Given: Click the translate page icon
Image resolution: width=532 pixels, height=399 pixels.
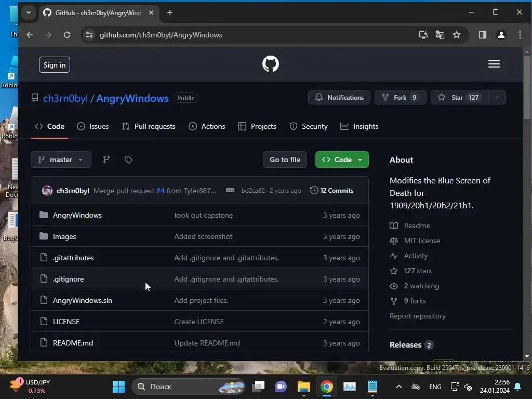Looking at the screenshot, I should (440, 35).
